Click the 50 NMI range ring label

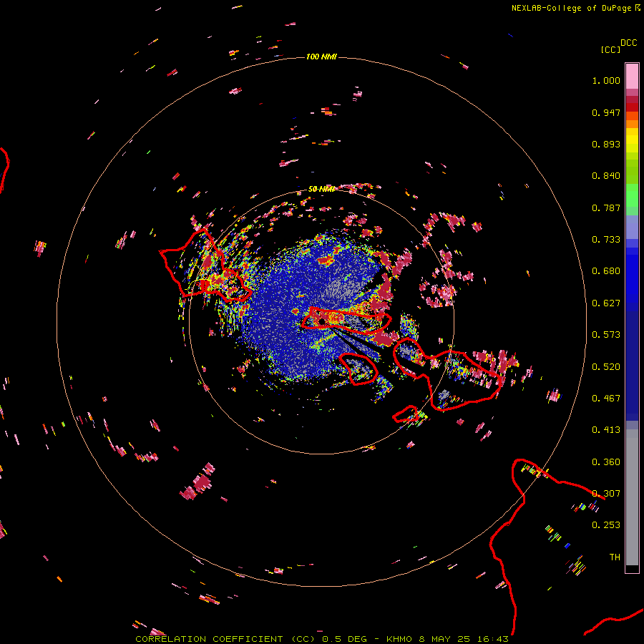point(321,189)
